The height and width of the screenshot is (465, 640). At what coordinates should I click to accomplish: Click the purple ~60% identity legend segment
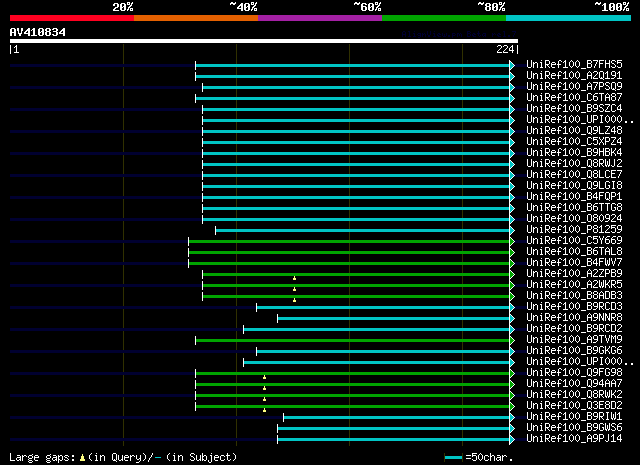(320, 18)
